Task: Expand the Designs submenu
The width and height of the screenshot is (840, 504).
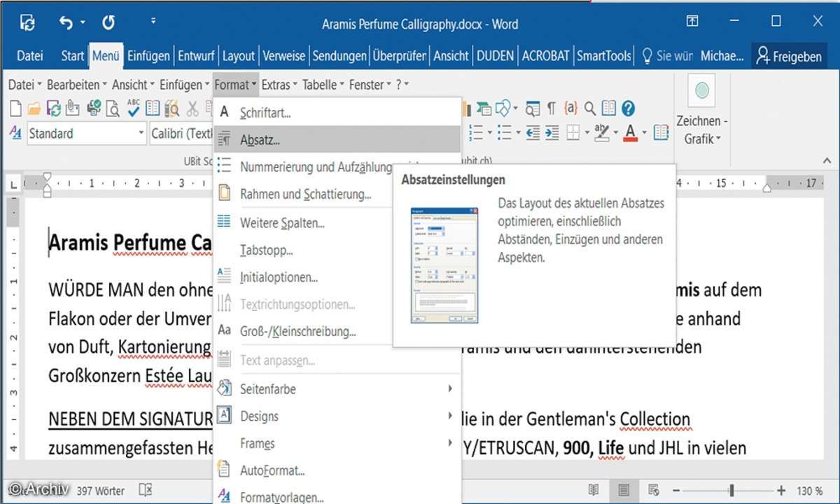Action: point(450,416)
